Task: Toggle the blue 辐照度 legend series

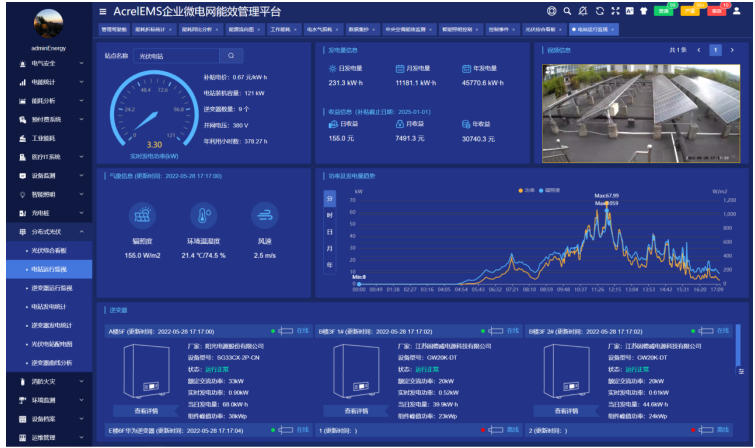Action: point(549,191)
